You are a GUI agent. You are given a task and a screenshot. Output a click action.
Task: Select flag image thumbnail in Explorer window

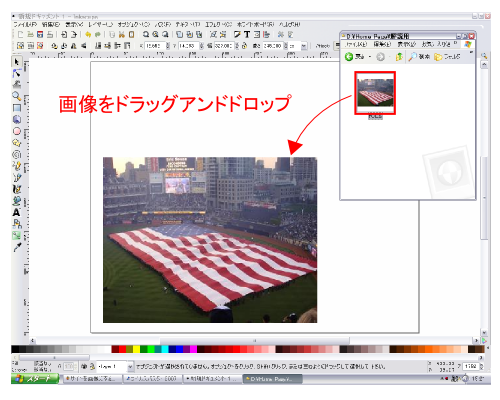point(375,93)
